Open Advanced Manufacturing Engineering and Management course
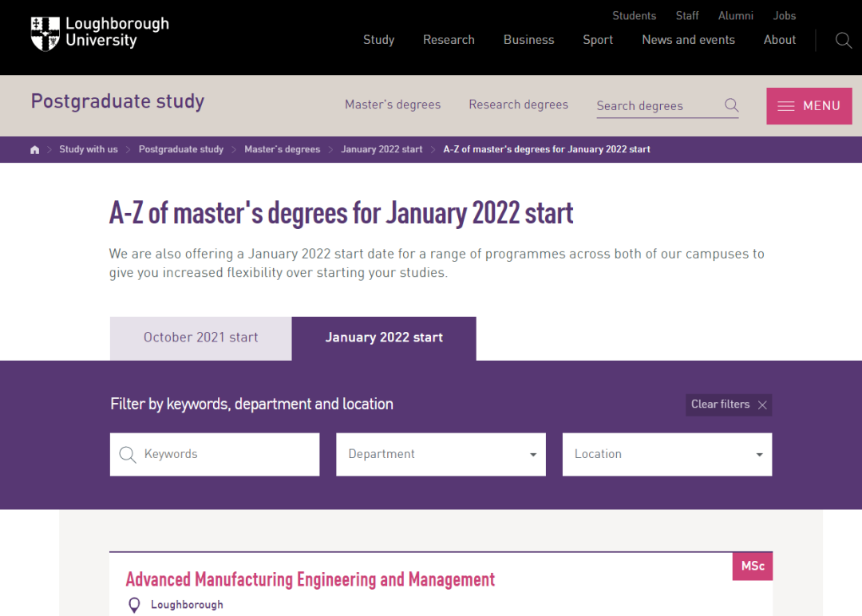Image resolution: width=862 pixels, height=616 pixels. pyautogui.click(x=310, y=580)
